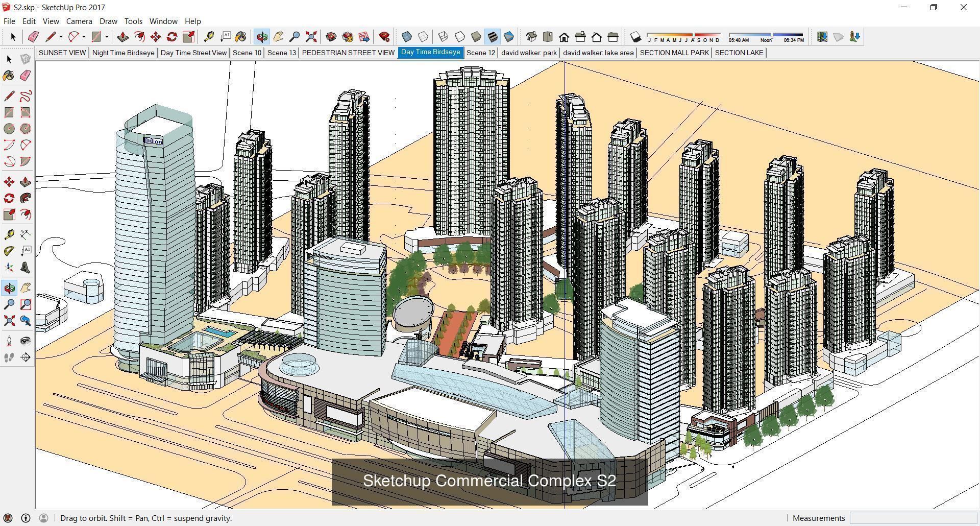Viewport: 980px width, 526px height.
Task: Select the Pan hand tool in top toolbar
Action: click(x=278, y=37)
